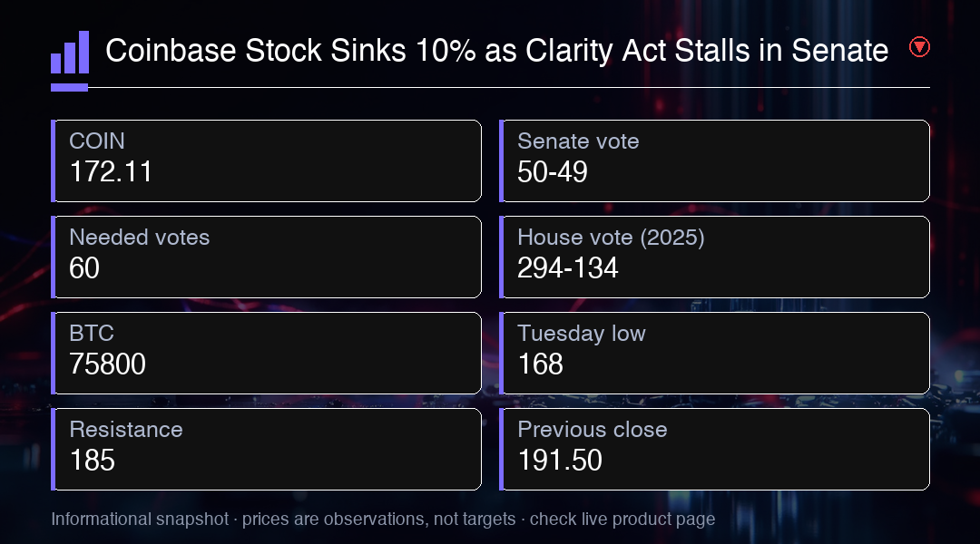The width and height of the screenshot is (980, 544).
Task: Click the Tuesday low label
Action: 582,334
